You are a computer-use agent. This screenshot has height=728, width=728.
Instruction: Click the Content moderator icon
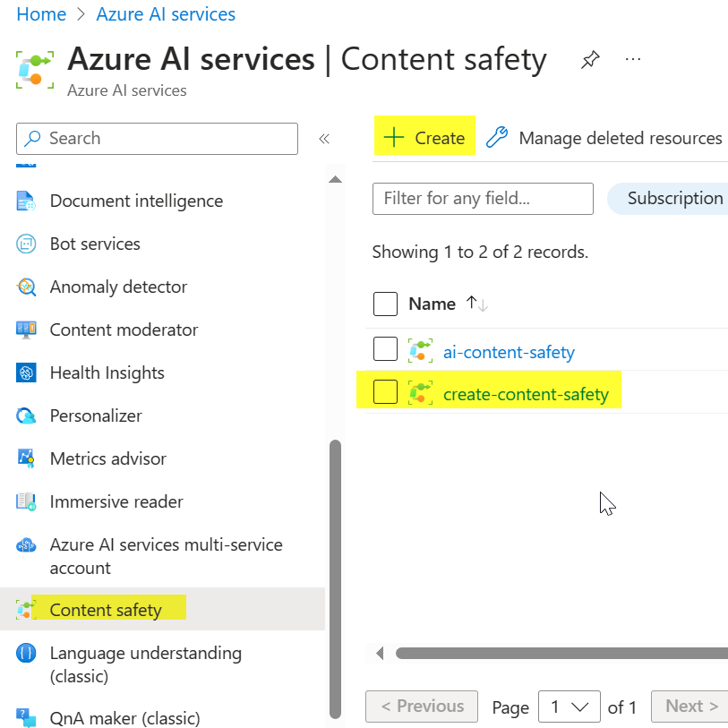pyautogui.click(x=26, y=330)
